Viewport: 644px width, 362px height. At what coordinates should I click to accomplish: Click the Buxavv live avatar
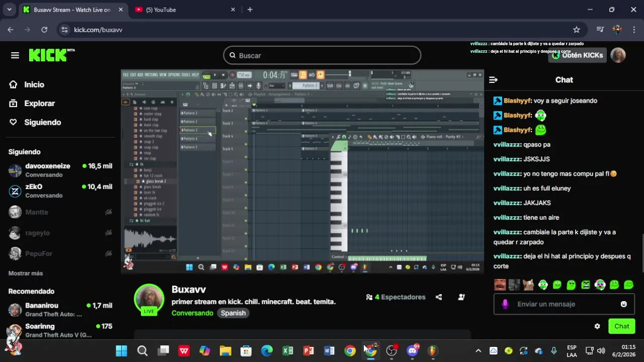[149, 299]
